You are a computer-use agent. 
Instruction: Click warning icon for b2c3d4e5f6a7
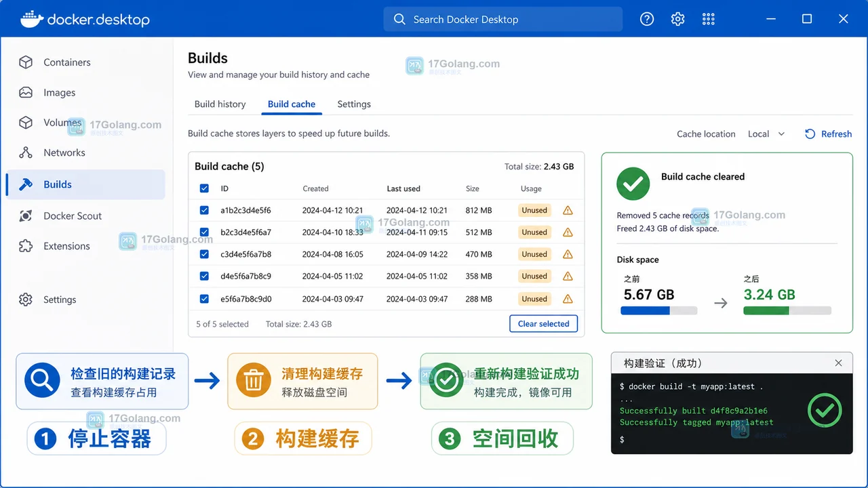[568, 232]
